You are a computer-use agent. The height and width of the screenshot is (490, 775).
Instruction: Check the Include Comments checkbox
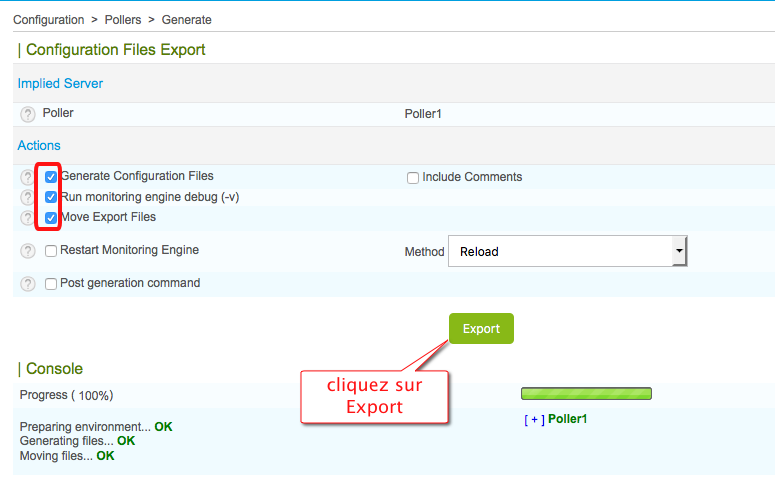pyautogui.click(x=412, y=178)
